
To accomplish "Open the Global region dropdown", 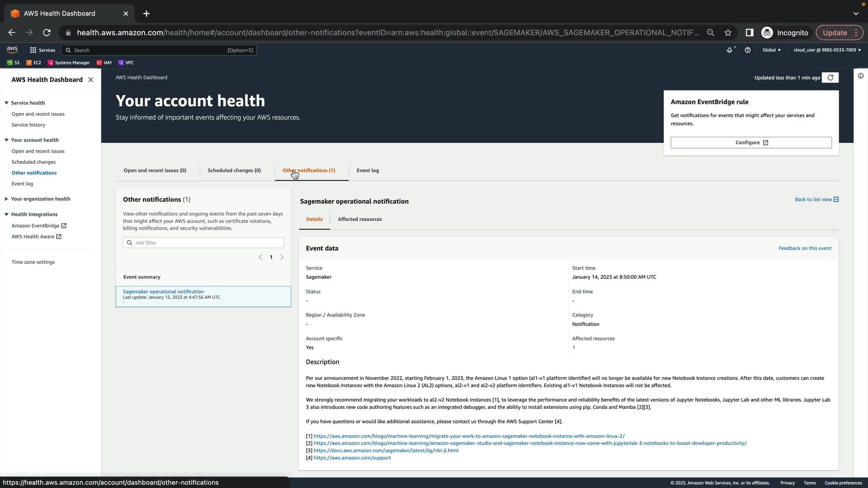I will [x=772, y=50].
